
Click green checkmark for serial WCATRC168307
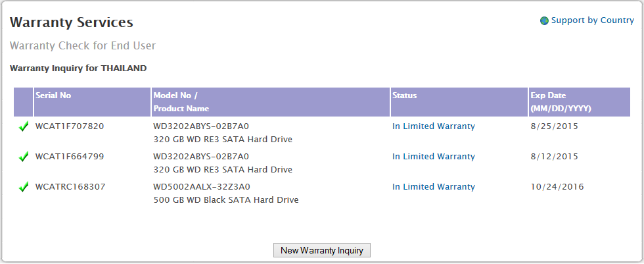pos(24,187)
